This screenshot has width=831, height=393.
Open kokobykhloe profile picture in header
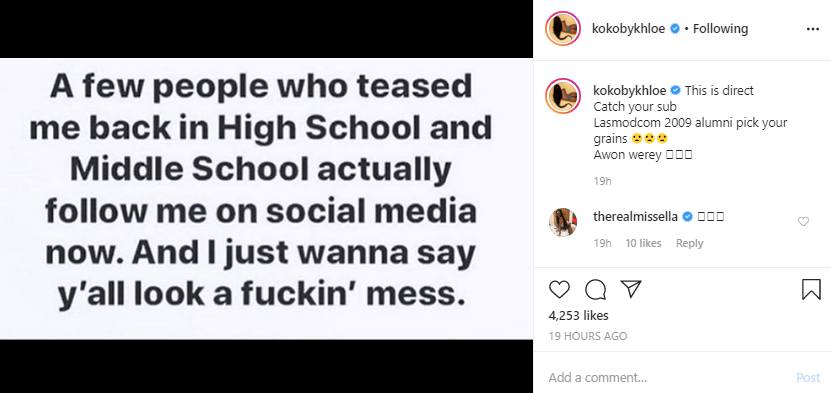(563, 29)
